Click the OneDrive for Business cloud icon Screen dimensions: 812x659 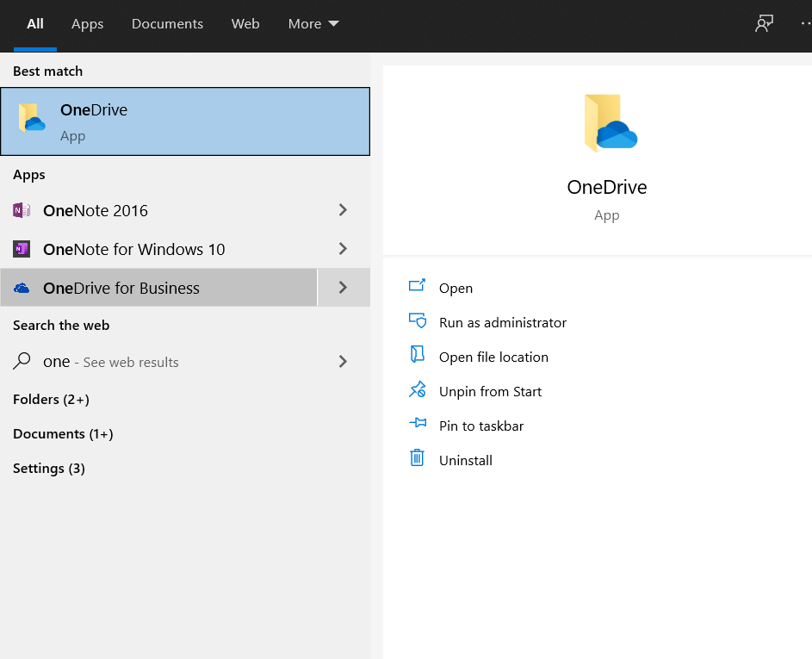click(x=22, y=288)
